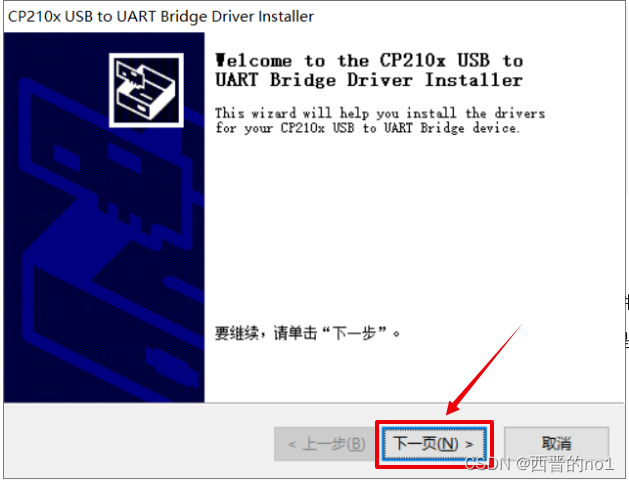Image resolution: width=629 pixels, height=482 pixels.
Task: Click the bold Welcome heading text
Action: point(369,71)
